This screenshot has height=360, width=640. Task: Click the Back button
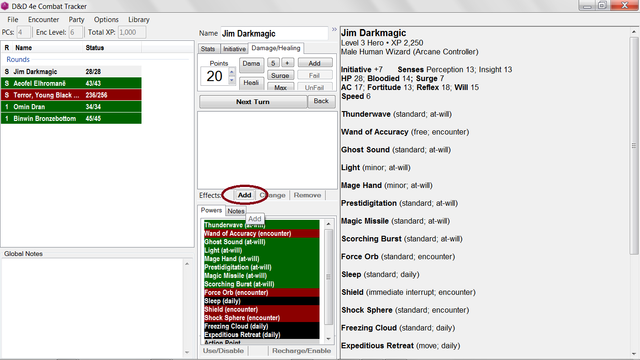tap(321, 101)
